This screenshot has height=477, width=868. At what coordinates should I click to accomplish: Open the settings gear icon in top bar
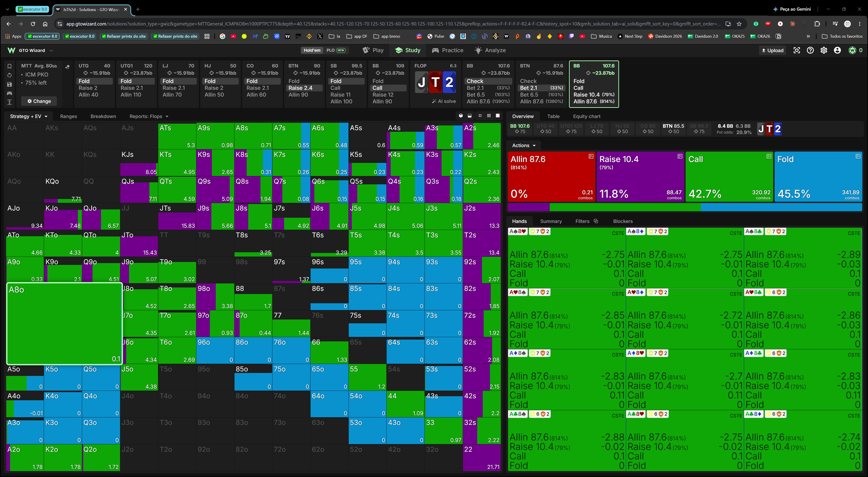click(x=824, y=50)
